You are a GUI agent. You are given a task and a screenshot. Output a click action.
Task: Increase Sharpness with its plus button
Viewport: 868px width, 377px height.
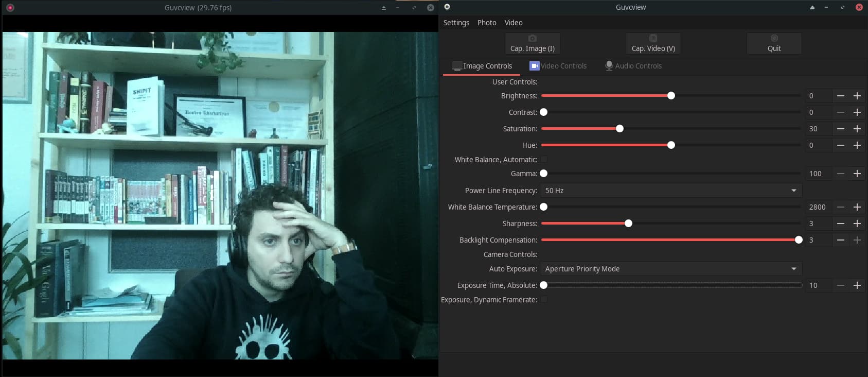coord(857,224)
